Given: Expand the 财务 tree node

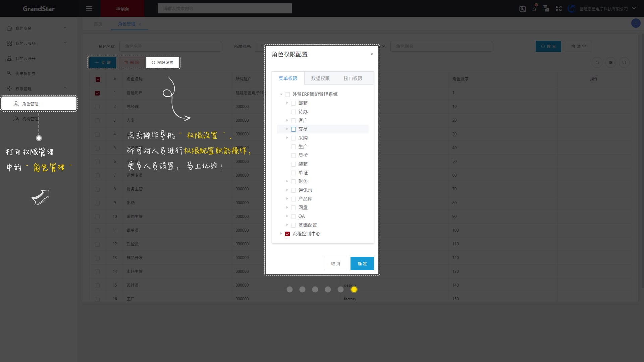Looking at the screenshot, I should [x=287, y=181].
